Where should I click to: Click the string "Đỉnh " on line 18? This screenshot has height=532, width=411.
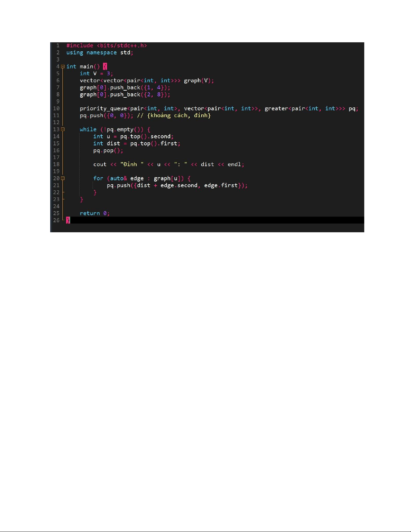click(x=132, y=164)
